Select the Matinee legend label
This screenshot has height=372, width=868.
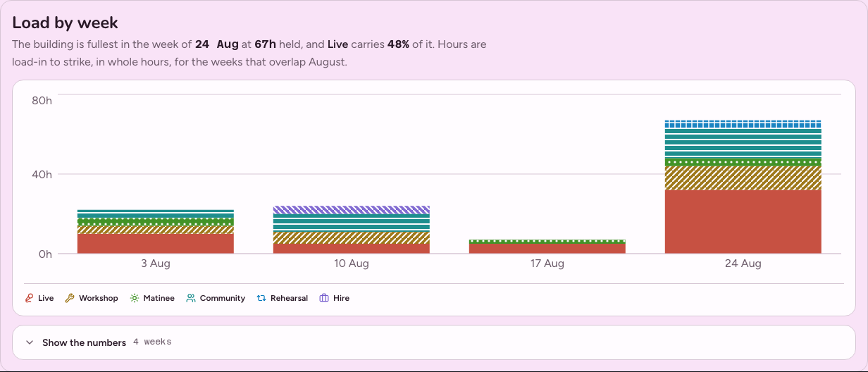coord(159,298)
